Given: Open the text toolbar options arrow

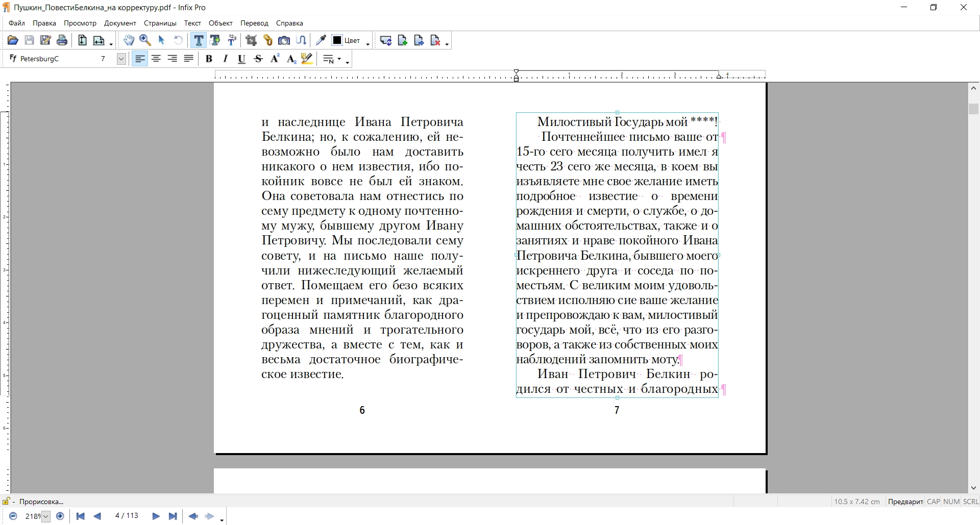Looking at the screenshot, I should [x=348, y=63].
